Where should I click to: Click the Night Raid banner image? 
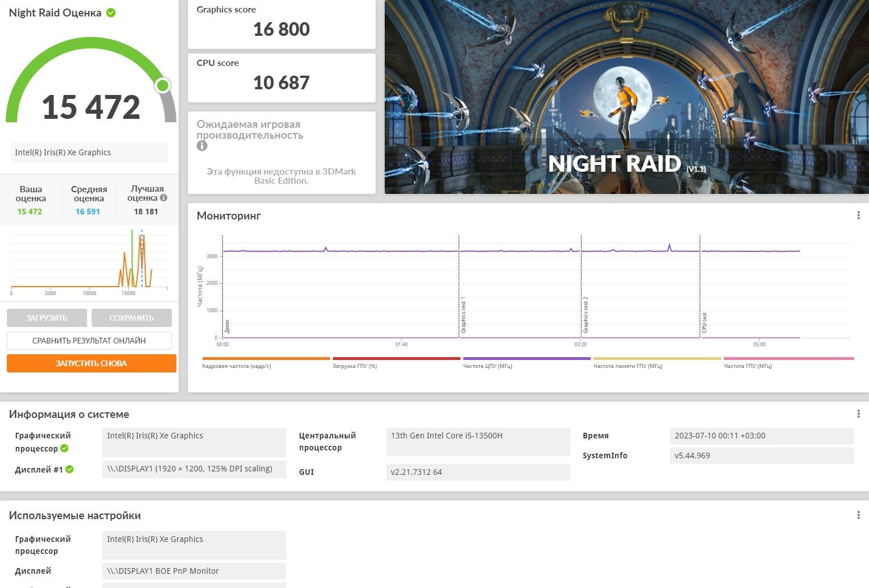click(626, 97)
